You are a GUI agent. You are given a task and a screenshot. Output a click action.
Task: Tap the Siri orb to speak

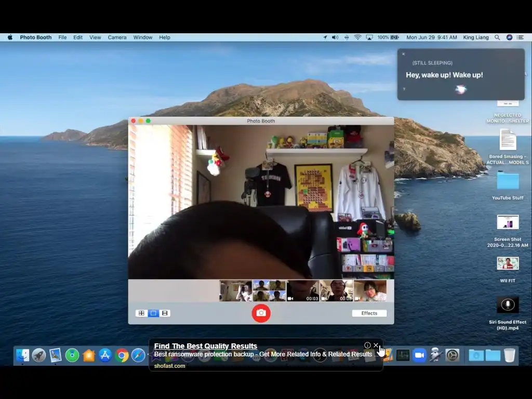(460, 89)
